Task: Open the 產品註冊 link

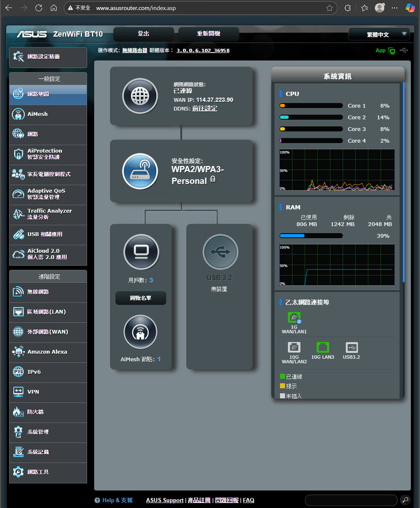Action: click(199, 500)
